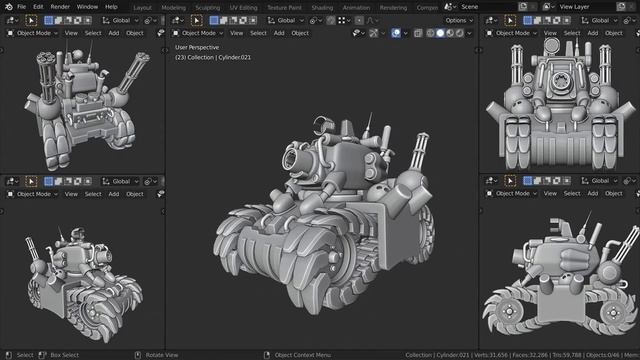Open the scene browse icon dropdown
The image size is (640, 360).
[x=450, y=7]
